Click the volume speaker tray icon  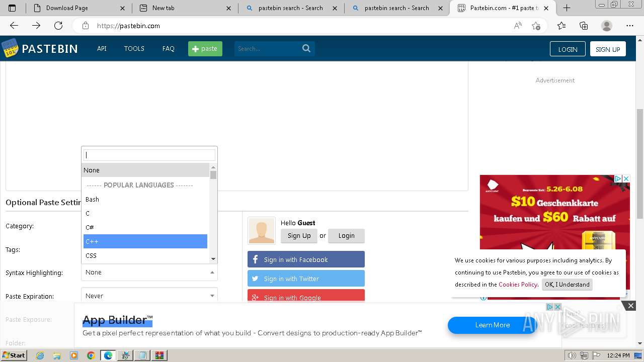572,355
